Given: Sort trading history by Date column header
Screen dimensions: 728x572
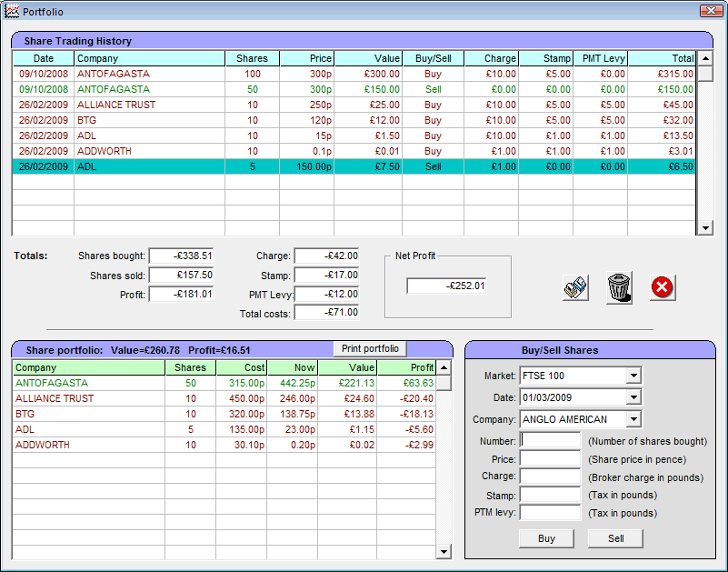Looking at the screenshot, I should tap(43, 58).
